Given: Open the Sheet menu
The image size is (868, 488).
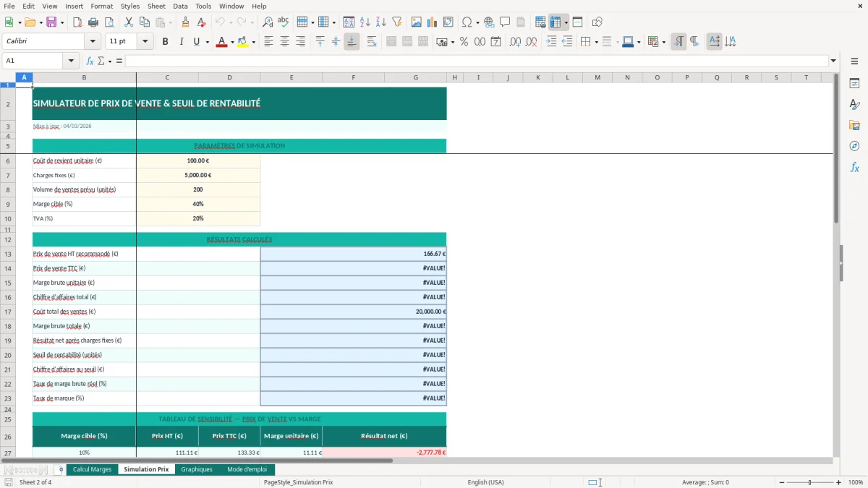Looking at the screenshot, I should pyautogui.click(x=156, y=6).
